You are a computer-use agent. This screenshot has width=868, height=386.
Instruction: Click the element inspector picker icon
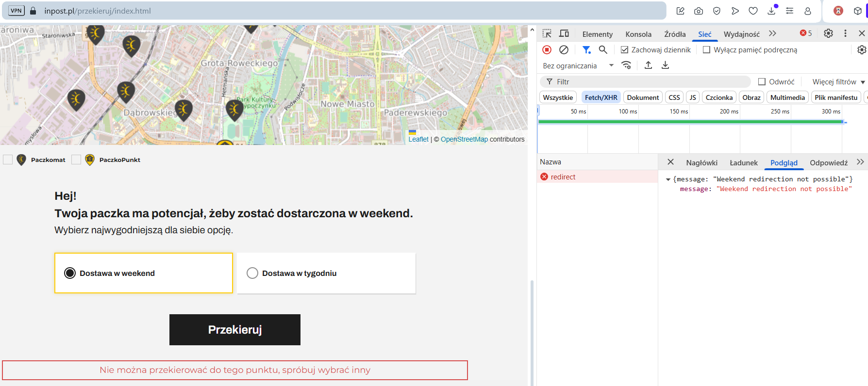(x=547, y=33)
